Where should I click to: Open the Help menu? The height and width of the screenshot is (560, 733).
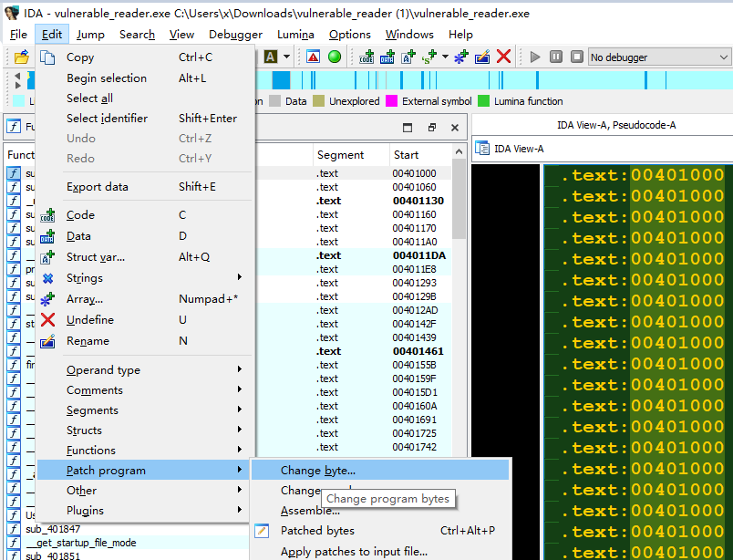click(x=460, y=35)
